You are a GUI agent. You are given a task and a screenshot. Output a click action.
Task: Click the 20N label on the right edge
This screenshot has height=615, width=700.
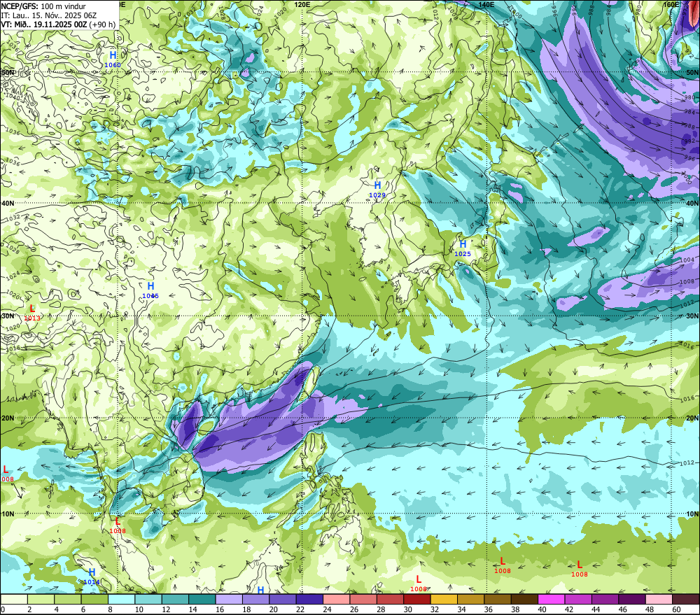click(x=692, y=418)
